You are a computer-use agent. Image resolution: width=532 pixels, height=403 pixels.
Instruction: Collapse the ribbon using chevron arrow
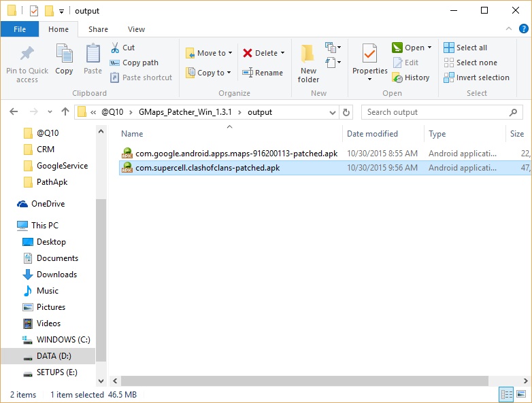(508, 29)
